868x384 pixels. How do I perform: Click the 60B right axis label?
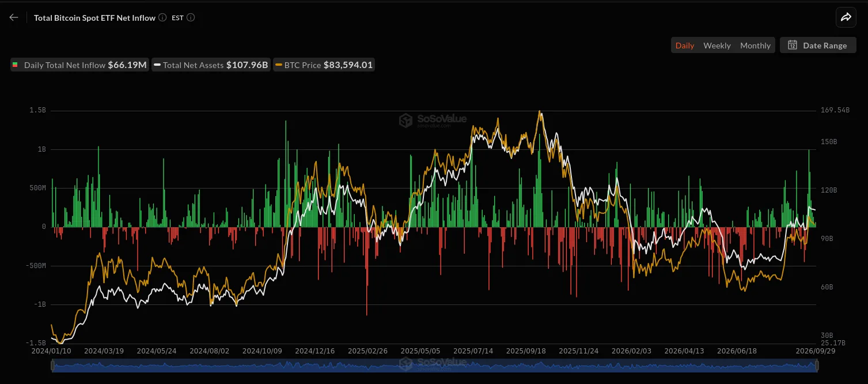click(827, 287)
